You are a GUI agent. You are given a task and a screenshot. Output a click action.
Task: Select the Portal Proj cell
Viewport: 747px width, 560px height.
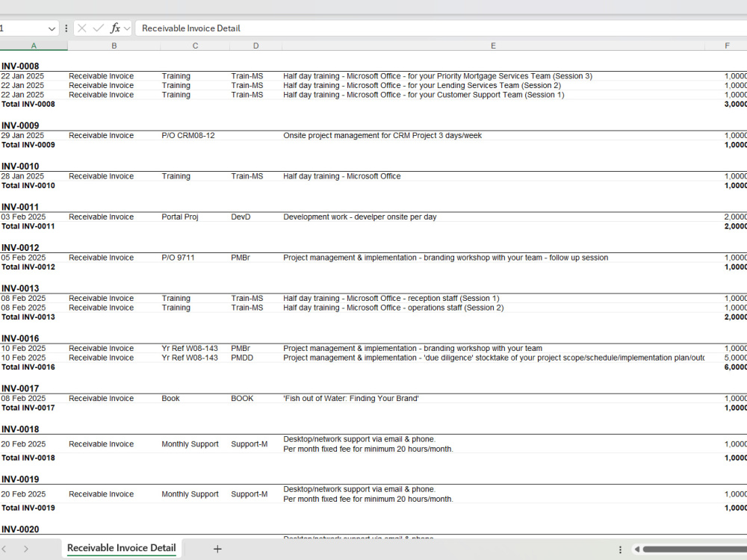179,217
